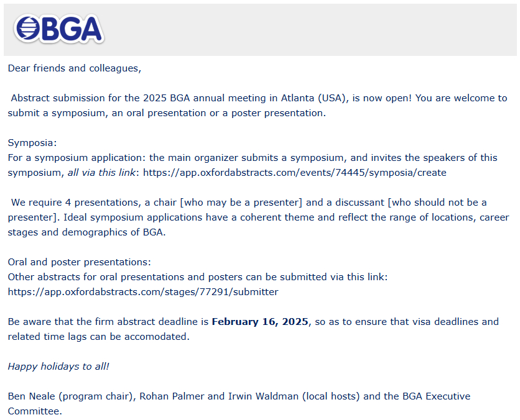Click "Oral and poster presentations:" heading
The height and width of the screenshot is (420, 520).
tap(79, 262)
